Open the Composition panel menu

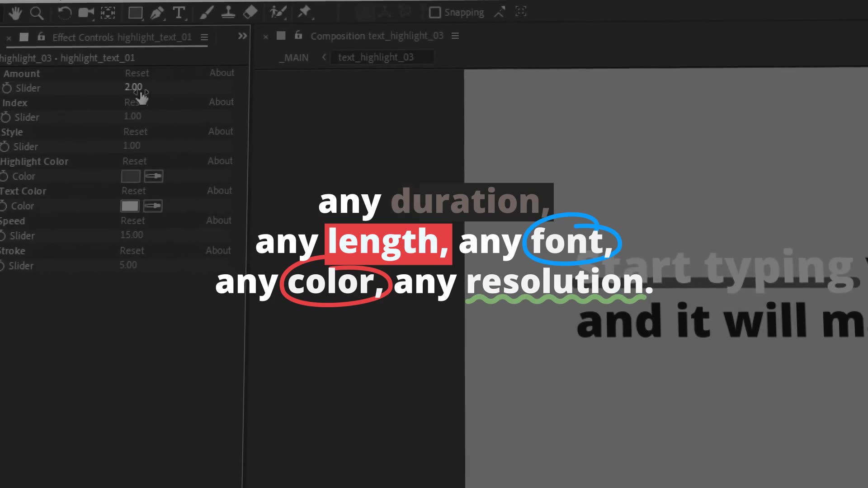[x=455, y=35]
